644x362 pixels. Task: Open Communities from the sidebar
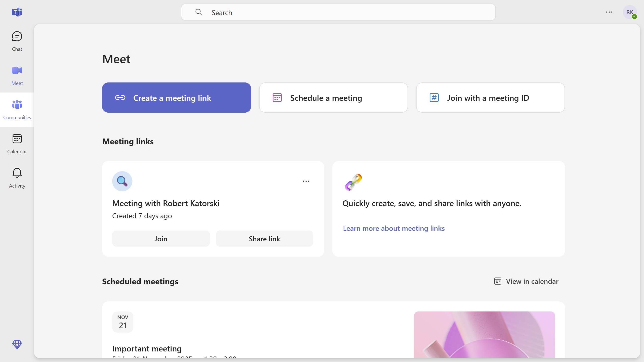(x=17, y=109)
